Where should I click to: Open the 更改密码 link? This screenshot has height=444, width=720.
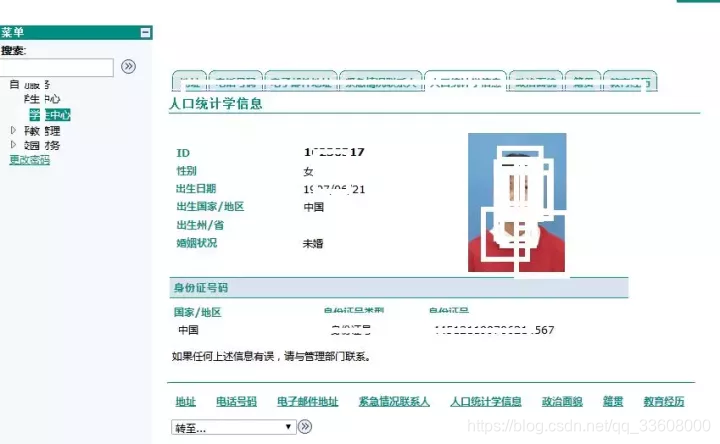point(29,160)
